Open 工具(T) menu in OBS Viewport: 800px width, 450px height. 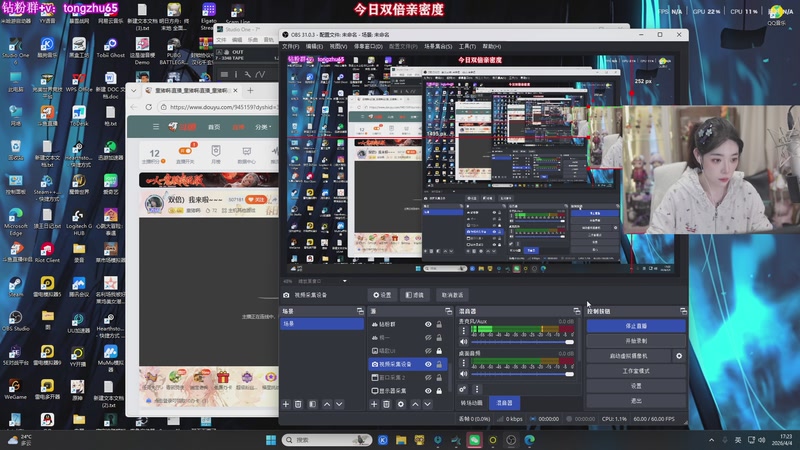tap(467, 46)
